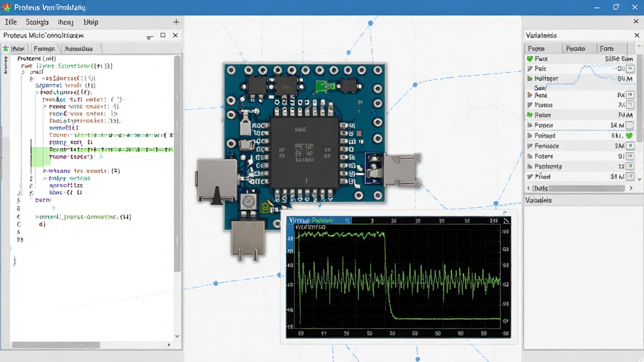The height and width of the screenshot is (362, 644).
Task: Expand the Paic row triangle
Action: tap(530, 69)
